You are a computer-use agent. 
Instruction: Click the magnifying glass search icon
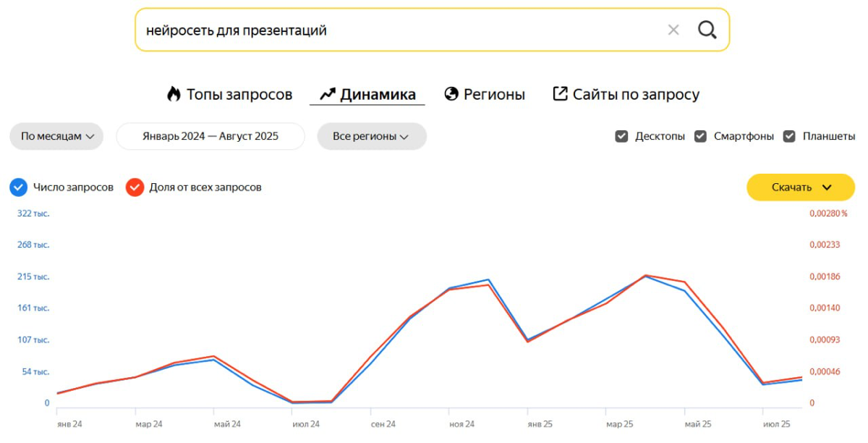click(x=707, y=30)
